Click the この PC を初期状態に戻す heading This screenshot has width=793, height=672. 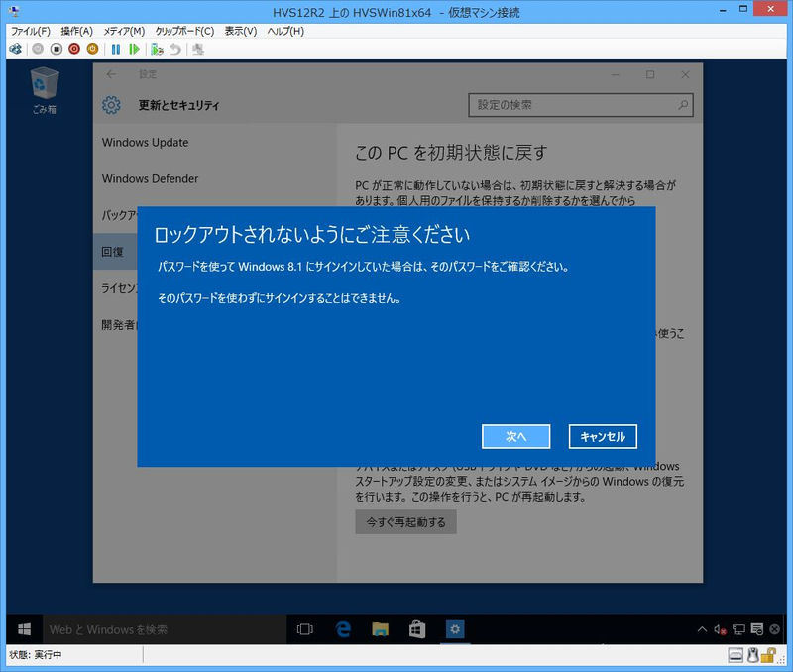click(x=451, y=153)
